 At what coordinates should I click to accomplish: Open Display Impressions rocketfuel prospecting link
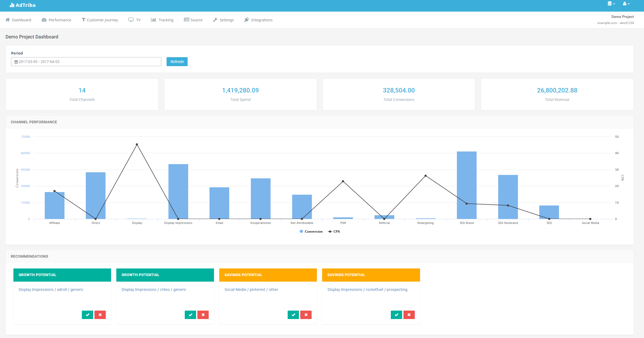click(367, 290)
